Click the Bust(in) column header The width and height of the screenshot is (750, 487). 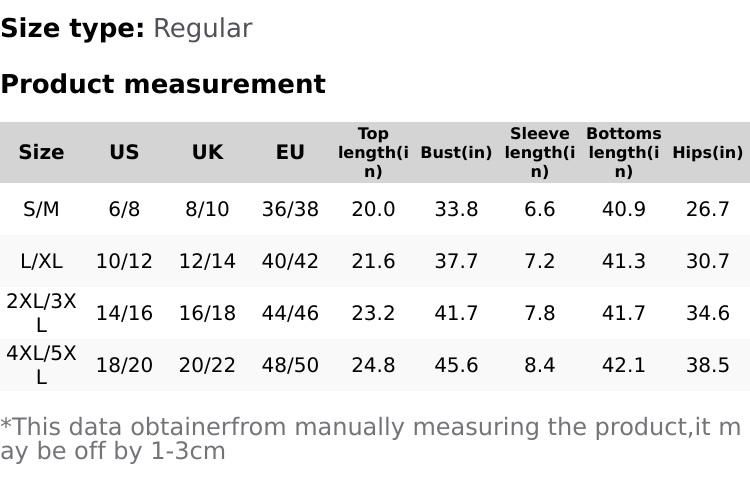tap(456, 153)
